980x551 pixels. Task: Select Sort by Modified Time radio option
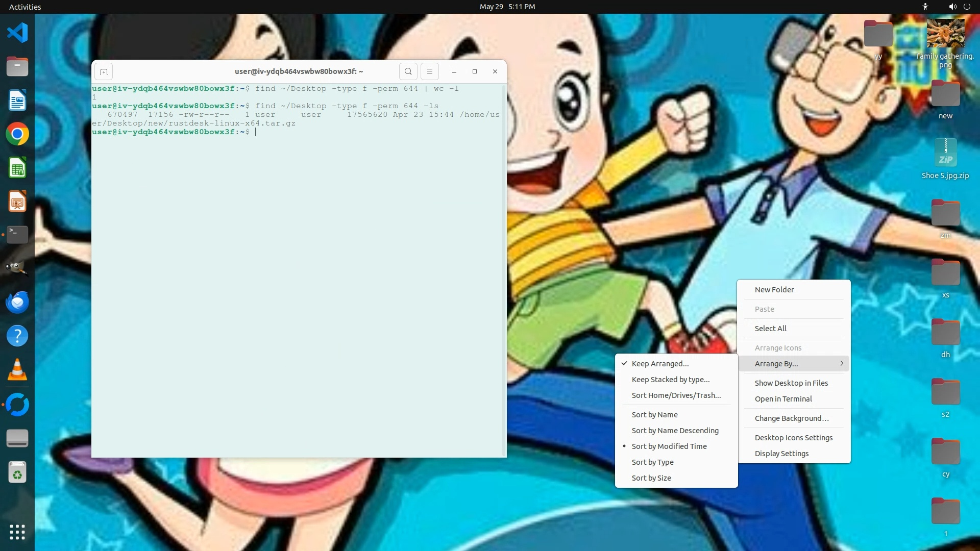pyautogui.click(x=669, y=446)
